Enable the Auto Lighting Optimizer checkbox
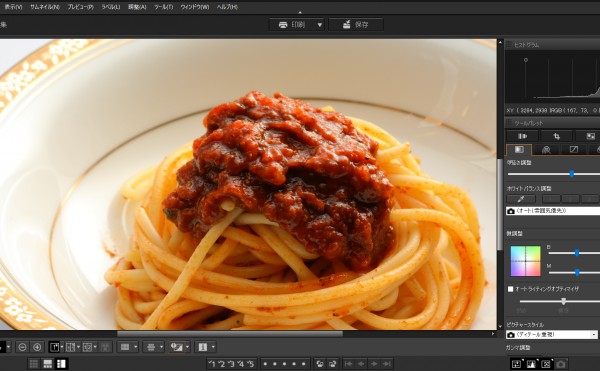The image size is (600, 371). tap(510, 289)
